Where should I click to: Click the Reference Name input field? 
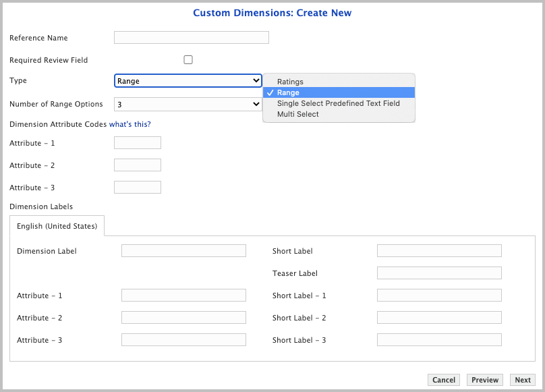pos(191,38)
